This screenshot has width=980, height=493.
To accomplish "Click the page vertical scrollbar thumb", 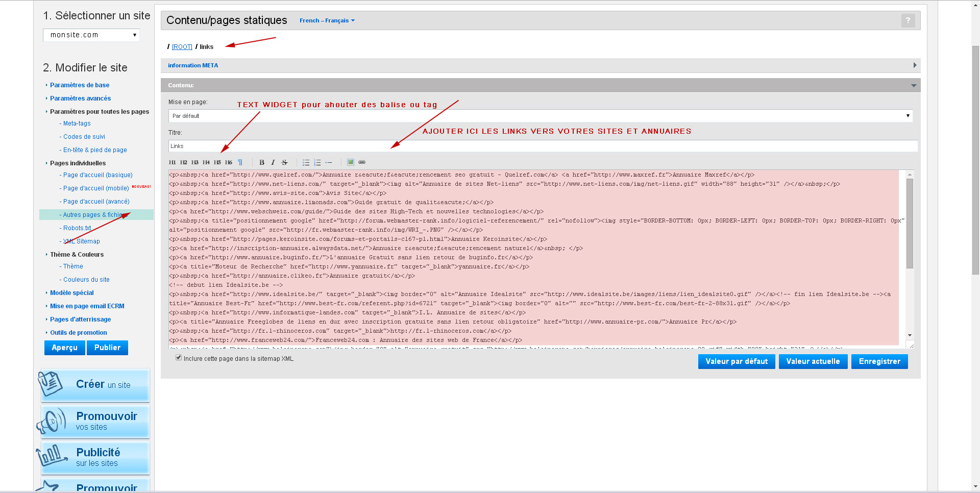I will coord(975,160).
